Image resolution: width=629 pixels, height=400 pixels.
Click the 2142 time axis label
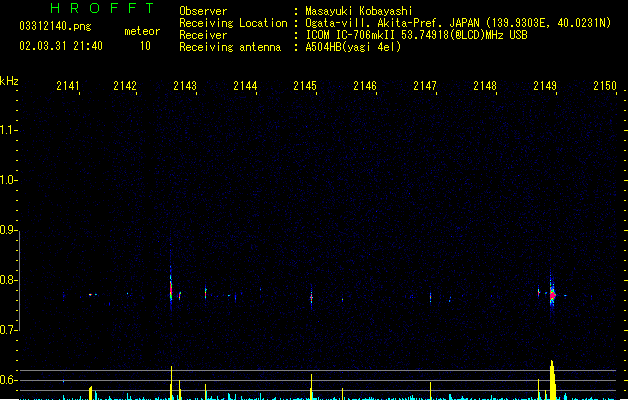[125, 86]
